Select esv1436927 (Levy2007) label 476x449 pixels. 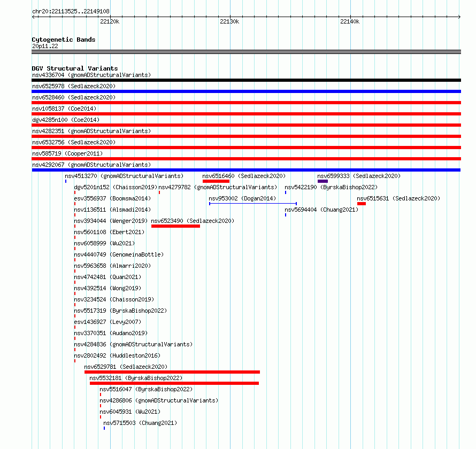tap(108, 322)
